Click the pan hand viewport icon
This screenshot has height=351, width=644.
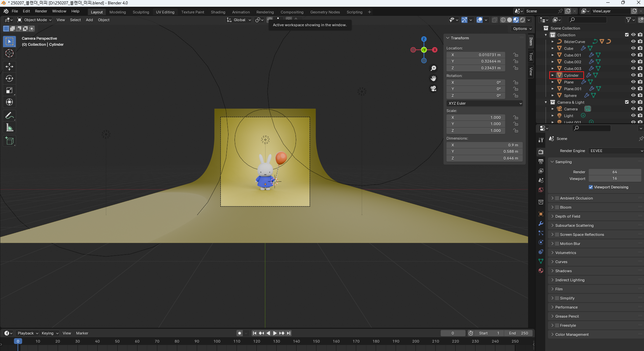[x=433, y=78]
